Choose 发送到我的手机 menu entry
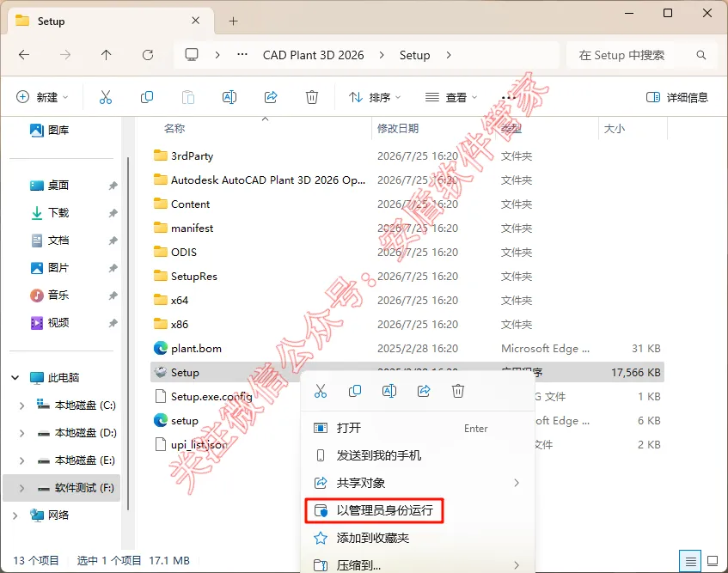This screenshot has height=573, width=728. pyautogui.click(x=418, y=455)
